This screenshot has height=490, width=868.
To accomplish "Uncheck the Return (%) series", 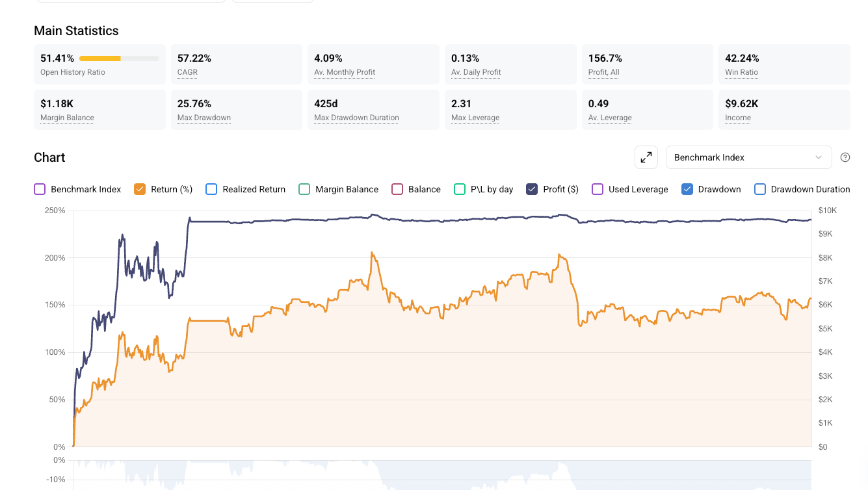I will tap(140, 189).
